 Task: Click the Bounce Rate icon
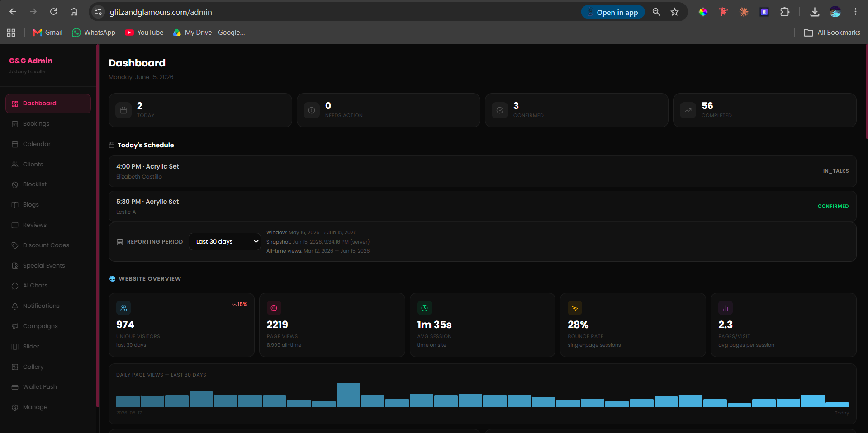click(575, 308)
